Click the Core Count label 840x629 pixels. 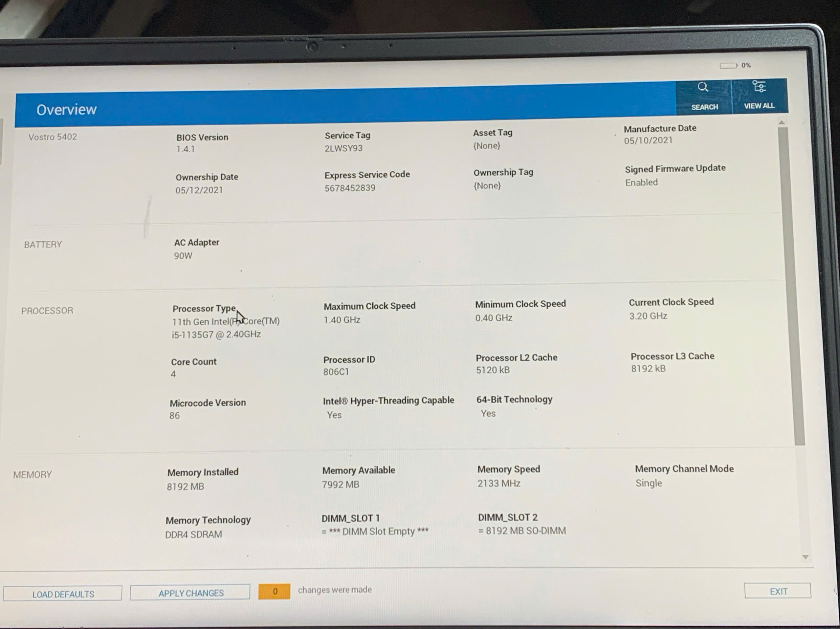194,362
